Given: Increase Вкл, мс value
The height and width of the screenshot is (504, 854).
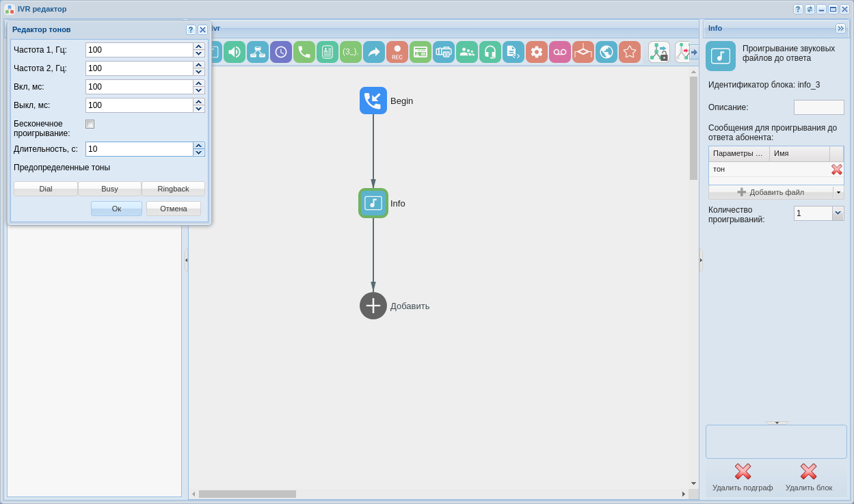Looking at the screenshot, I should pos(199,83).
